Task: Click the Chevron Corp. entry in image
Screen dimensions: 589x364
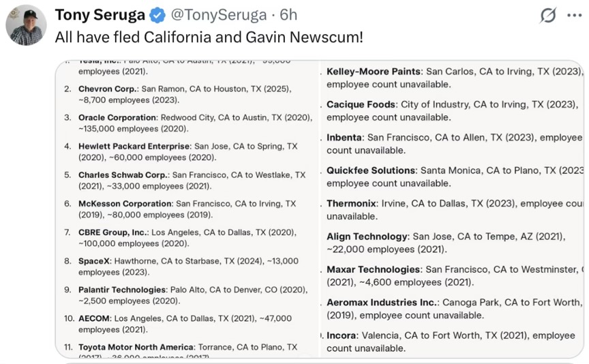Action: [185, 94]
